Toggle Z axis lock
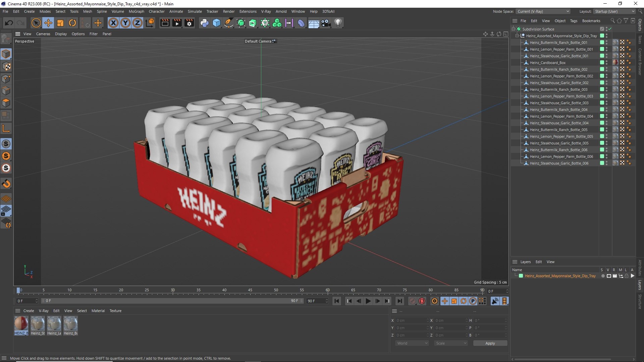This screenshot has height=362, width=644. click(x=138, y=23)
